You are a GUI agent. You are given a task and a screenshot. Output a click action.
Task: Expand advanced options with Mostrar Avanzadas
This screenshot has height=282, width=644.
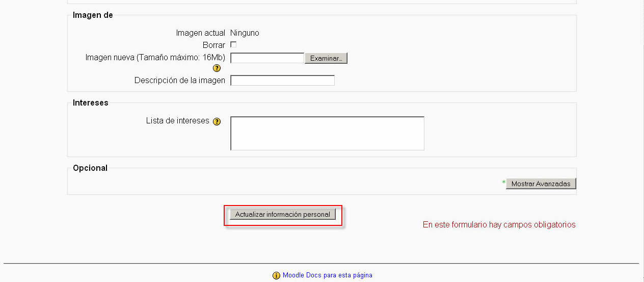(x=541, y=184)
